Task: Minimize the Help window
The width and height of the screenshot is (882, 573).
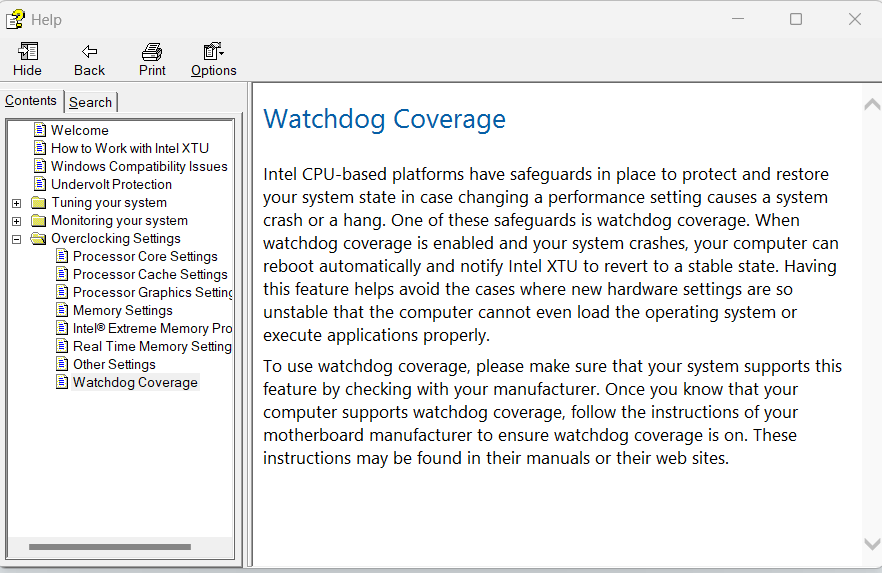Action: [738, 19]
